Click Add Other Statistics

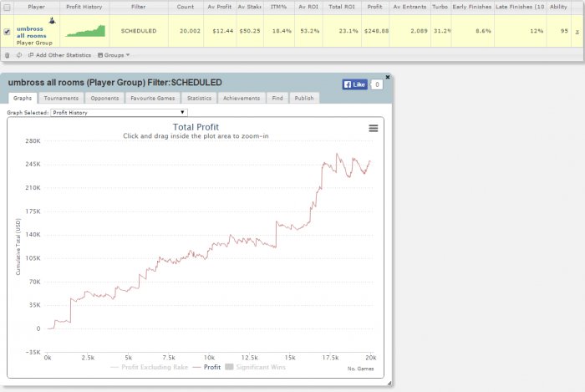59,55
